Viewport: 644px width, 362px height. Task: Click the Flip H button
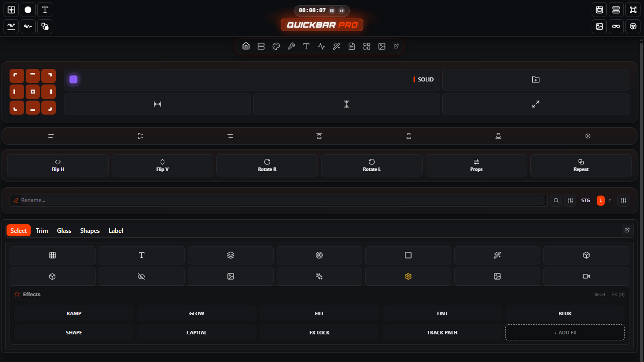58,165
